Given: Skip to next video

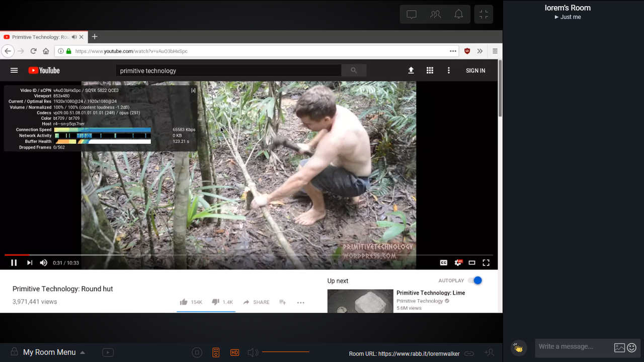Looking at the screenshot, I should [x=29, y=262].
